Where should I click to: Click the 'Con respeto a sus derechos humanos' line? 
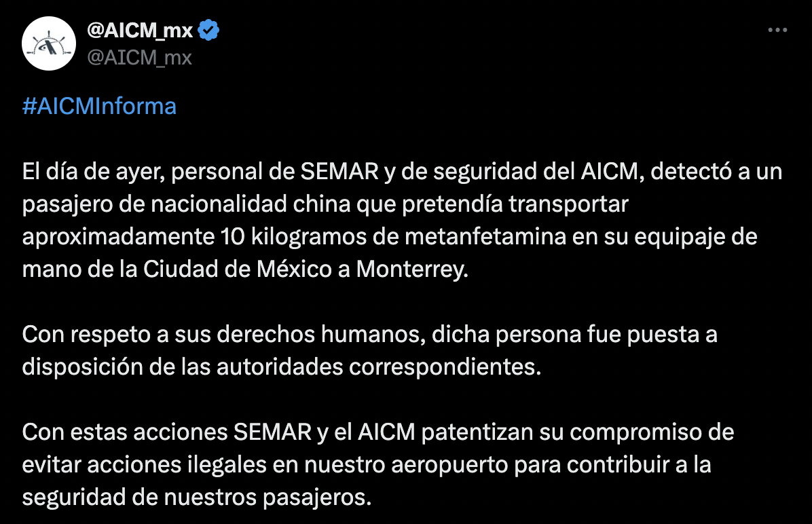coord(370,335)
